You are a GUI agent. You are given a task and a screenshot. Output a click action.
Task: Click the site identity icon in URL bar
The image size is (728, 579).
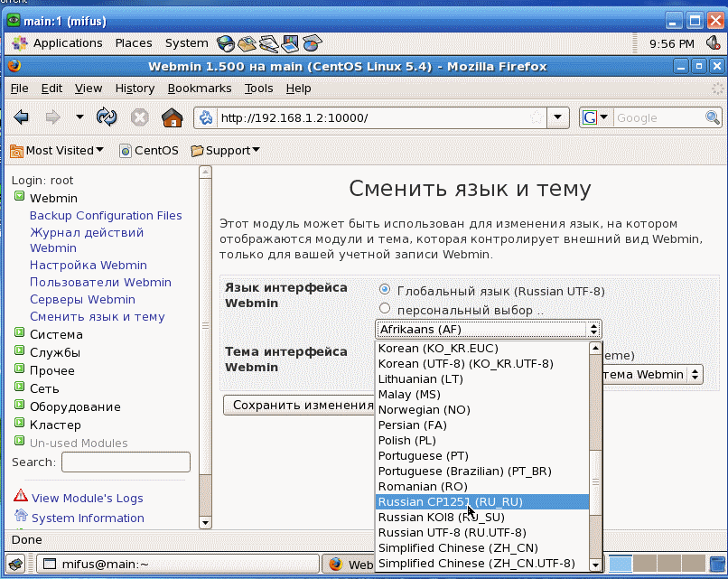click(x=206, y=118)
